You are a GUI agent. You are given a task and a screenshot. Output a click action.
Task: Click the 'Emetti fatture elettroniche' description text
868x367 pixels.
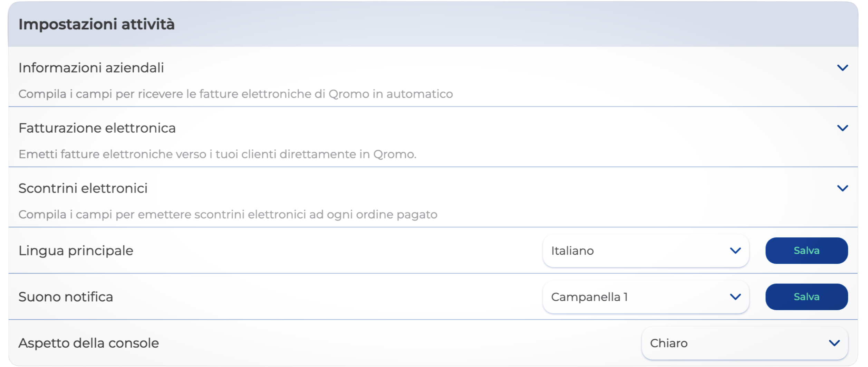click(x=218, y=154)
